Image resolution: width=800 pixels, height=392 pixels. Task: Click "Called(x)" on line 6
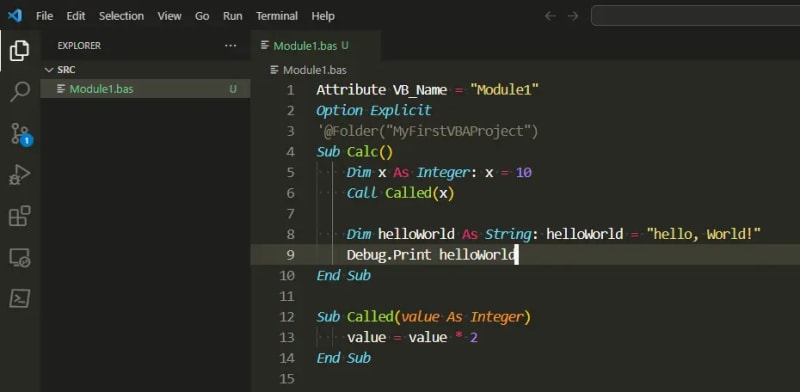point(419,193)
